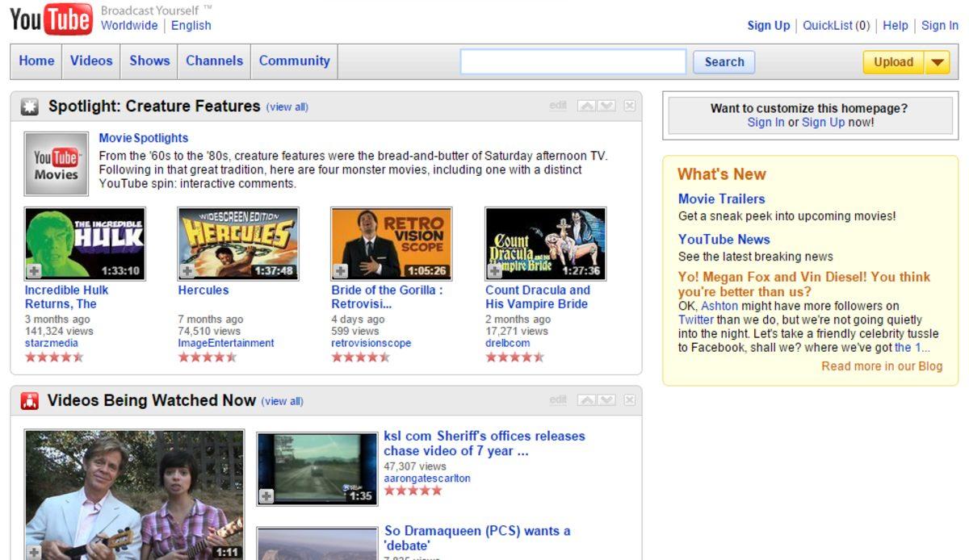Image resolution: width=969 pixels, height=560 pixels.
Task: Click edit in Spotlight module header
Action: point(558,106)
